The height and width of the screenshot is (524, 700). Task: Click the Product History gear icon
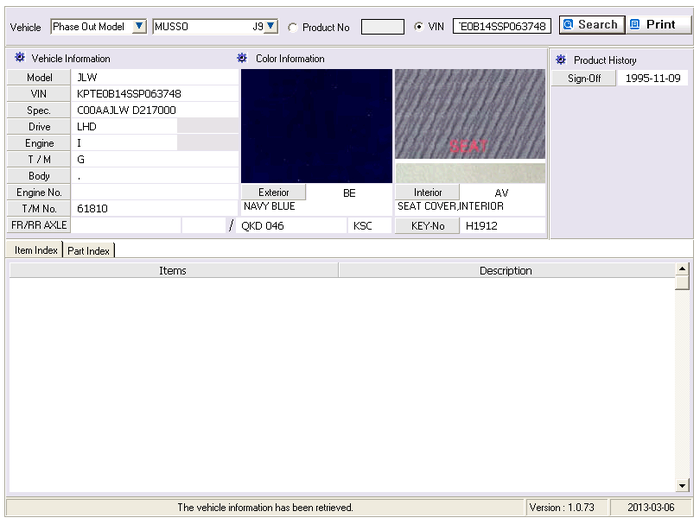click(x=561, y=60)
